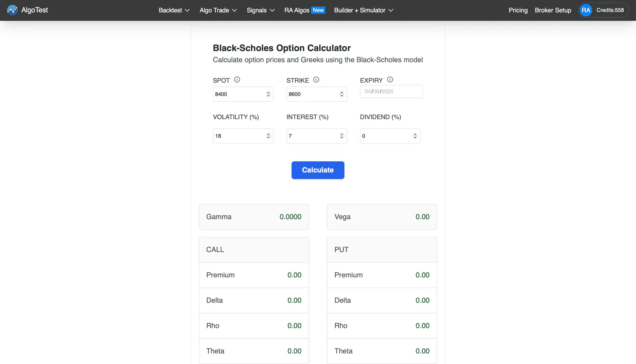This screenshot has width=636, height=364.
Task: Expand the Builder + Simulator dropdown
Action: coord(364,10)
